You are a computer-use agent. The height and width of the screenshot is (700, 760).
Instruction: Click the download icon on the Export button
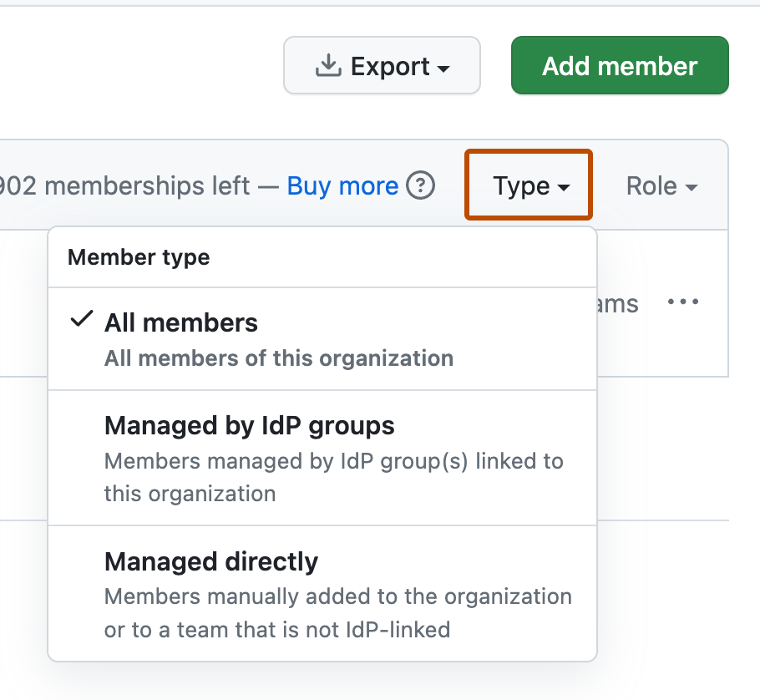pos(328,64)
